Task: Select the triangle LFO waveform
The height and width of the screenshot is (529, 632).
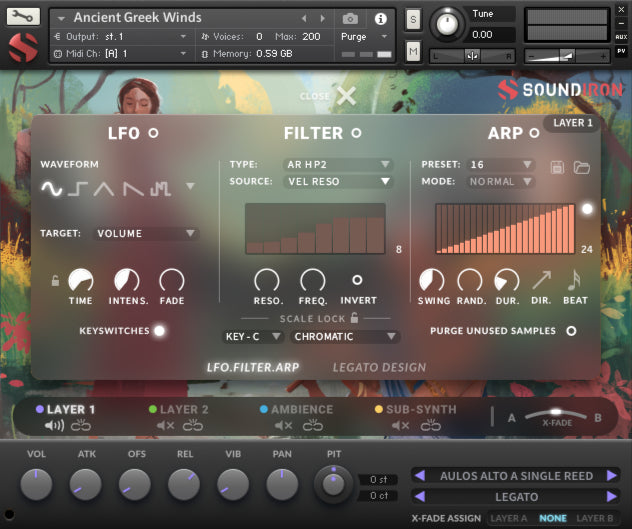Action: coord(105,187)
